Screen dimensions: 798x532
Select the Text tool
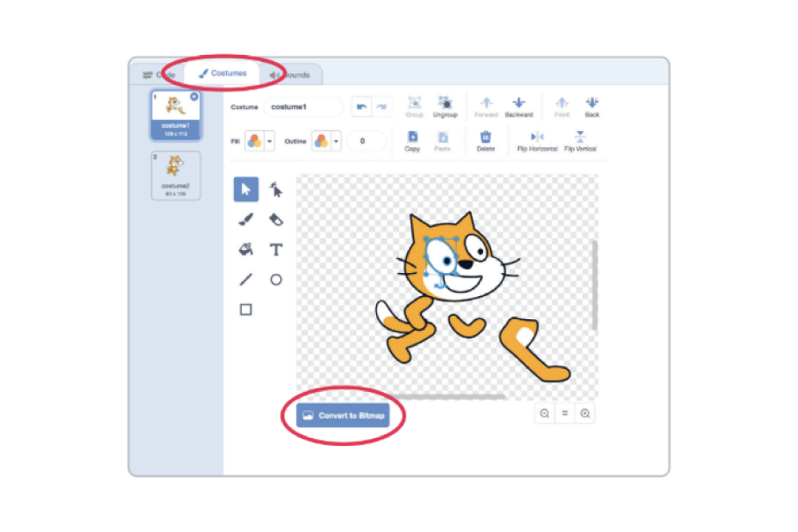277,249
